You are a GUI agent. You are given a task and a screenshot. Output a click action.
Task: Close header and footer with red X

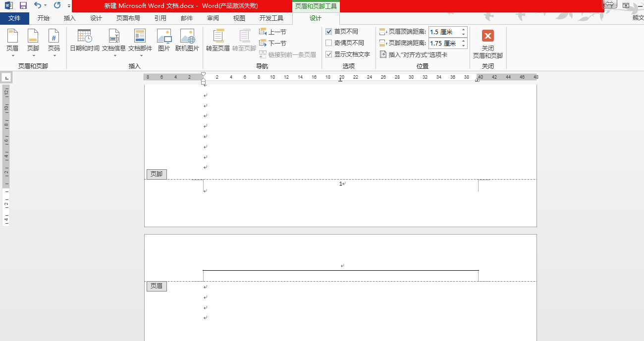pyautogui.click(x=488, y=36)
